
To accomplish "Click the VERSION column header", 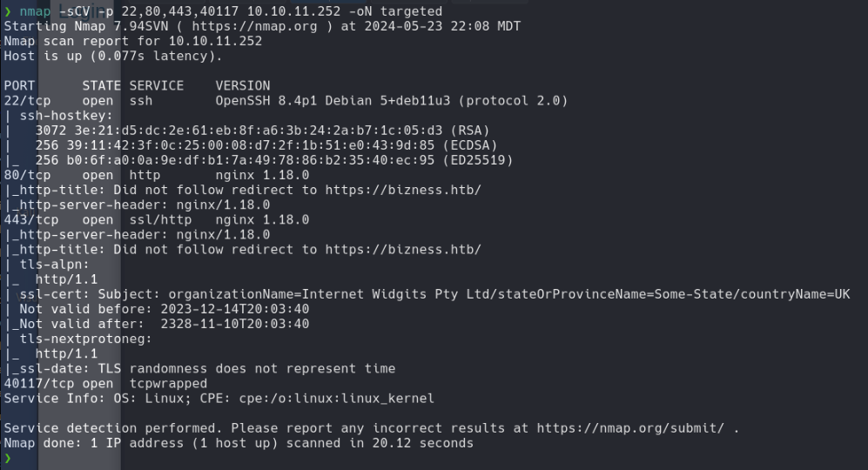I will click(x=243, y=86).
